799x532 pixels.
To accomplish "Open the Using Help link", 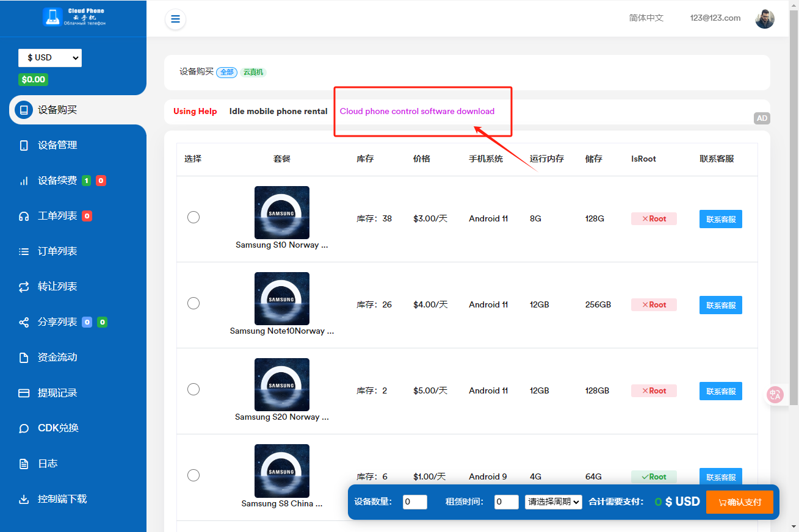I will pos(195,111).
